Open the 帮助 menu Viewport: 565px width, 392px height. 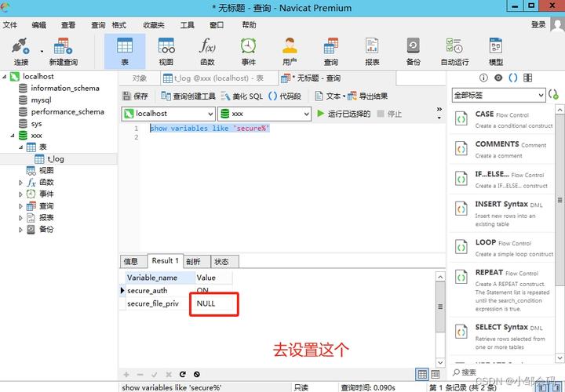tap(249, 25)
